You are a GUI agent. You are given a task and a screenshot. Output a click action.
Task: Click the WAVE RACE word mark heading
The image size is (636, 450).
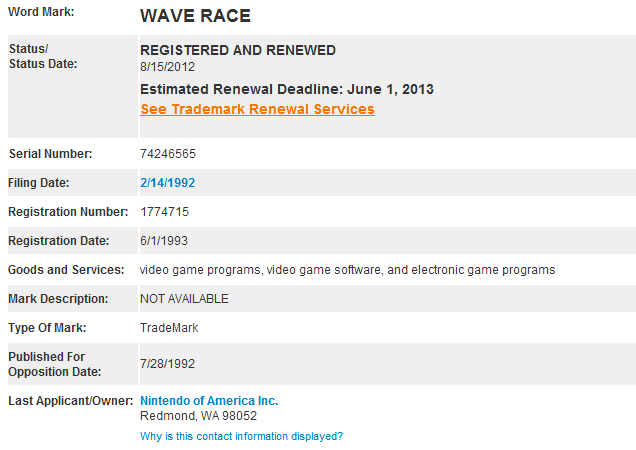[x=195, y=16]
